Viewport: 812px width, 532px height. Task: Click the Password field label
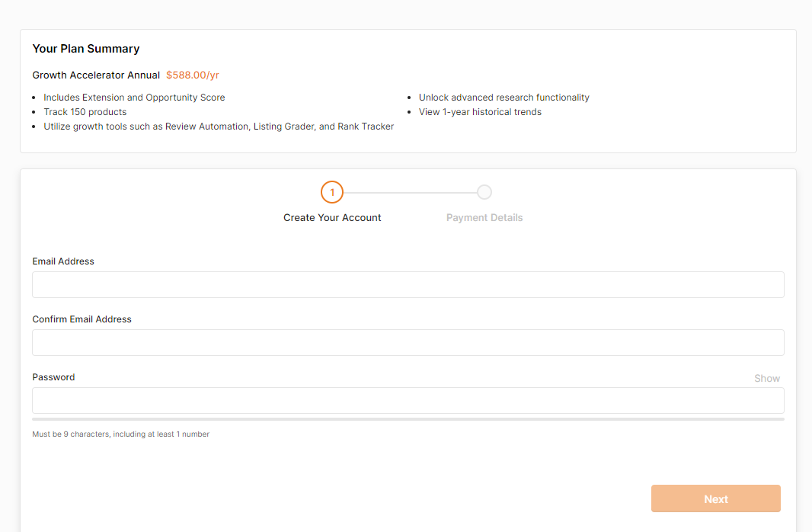click(x=53, y=377)
